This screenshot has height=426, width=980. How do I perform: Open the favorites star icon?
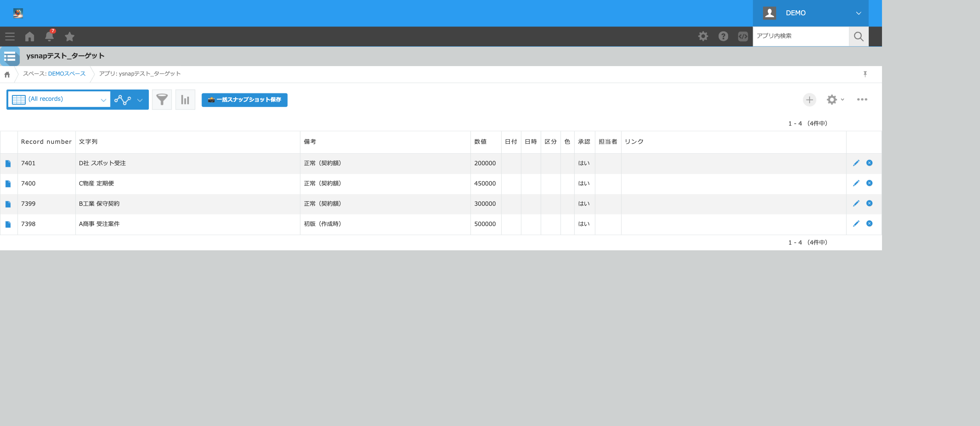[69, 36]
